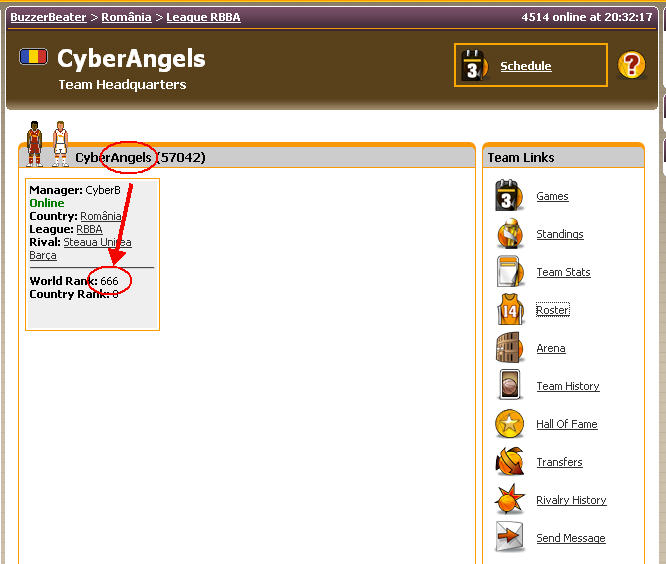Open the RBBA league link in team info
666x564 pixels.
pyautogui.click(x=89, y=229)
